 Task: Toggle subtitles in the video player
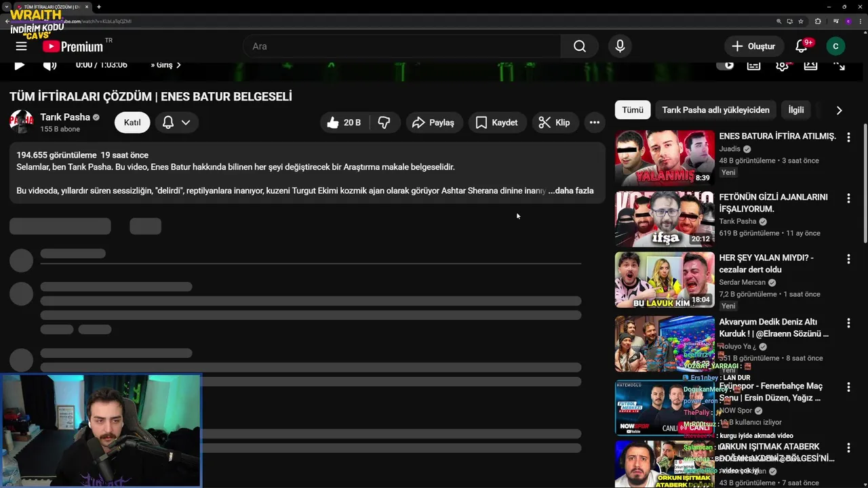pyautogui.click(x=753, y=65)
